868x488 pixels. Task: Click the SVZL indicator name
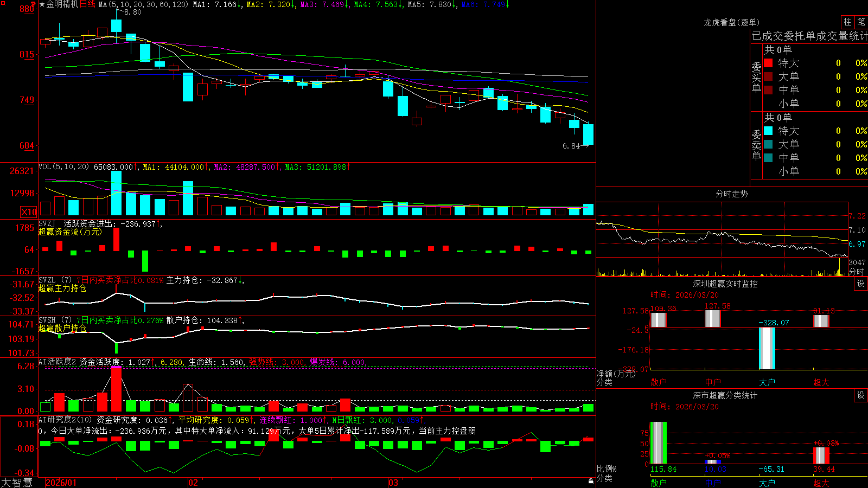[47, 280]
